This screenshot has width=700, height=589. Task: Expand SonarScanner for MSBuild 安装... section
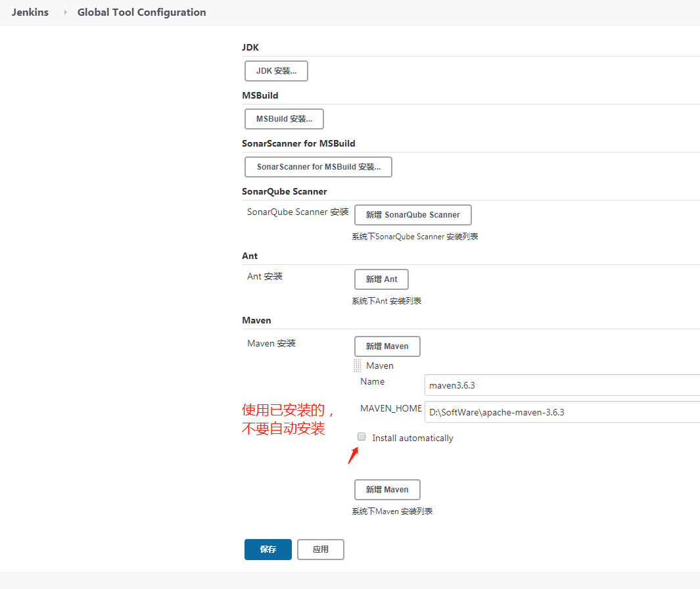pyautogui.click(x=318, y=167)
